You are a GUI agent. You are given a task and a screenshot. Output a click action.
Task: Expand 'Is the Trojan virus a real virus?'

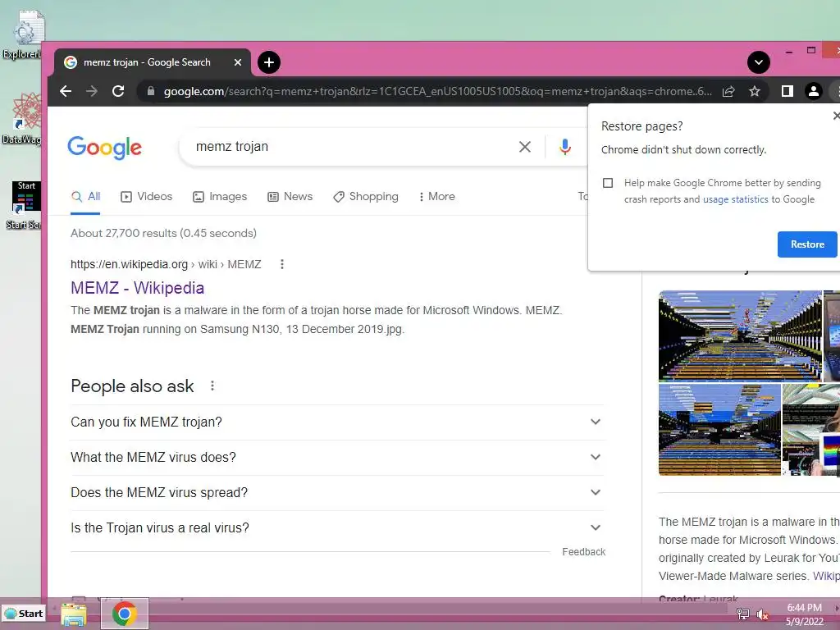[336, 528]
